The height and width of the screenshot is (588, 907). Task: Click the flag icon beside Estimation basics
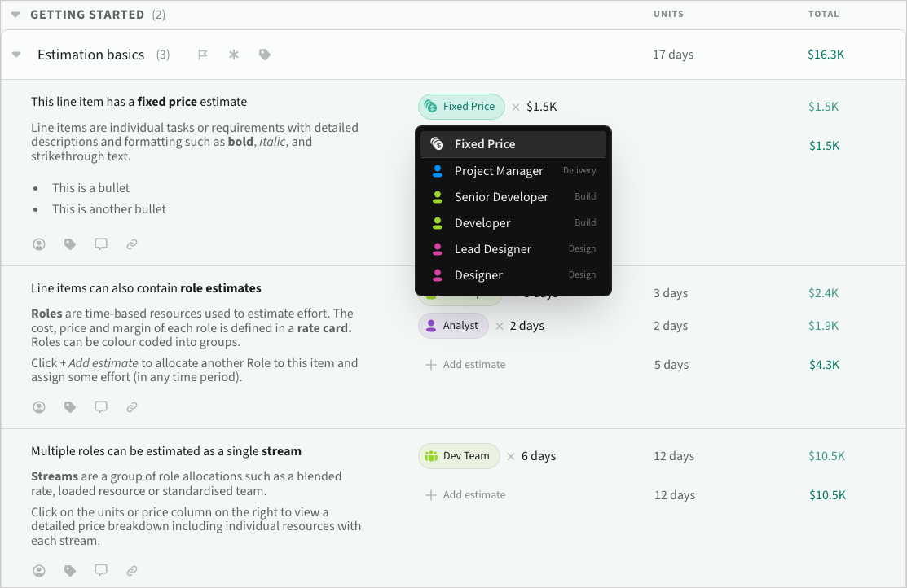pos(203,55)
